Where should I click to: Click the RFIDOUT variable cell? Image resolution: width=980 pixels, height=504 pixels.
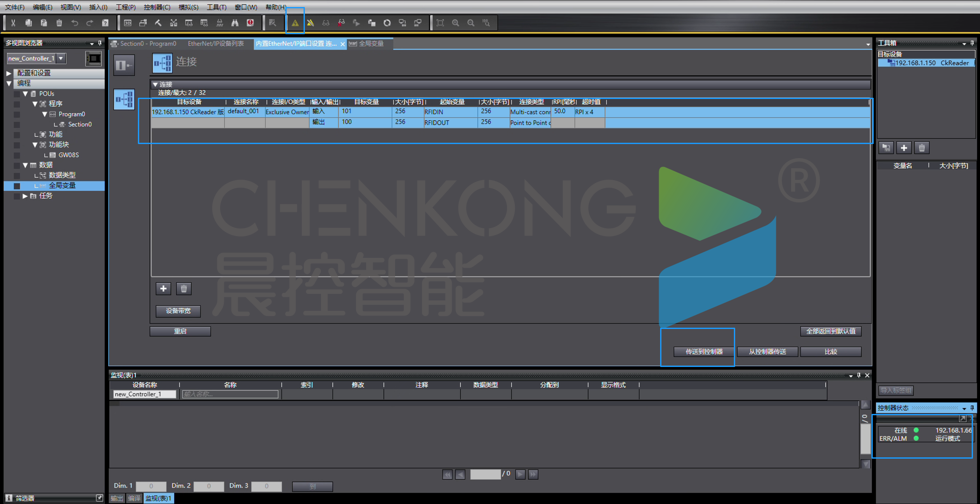(451, 123)
